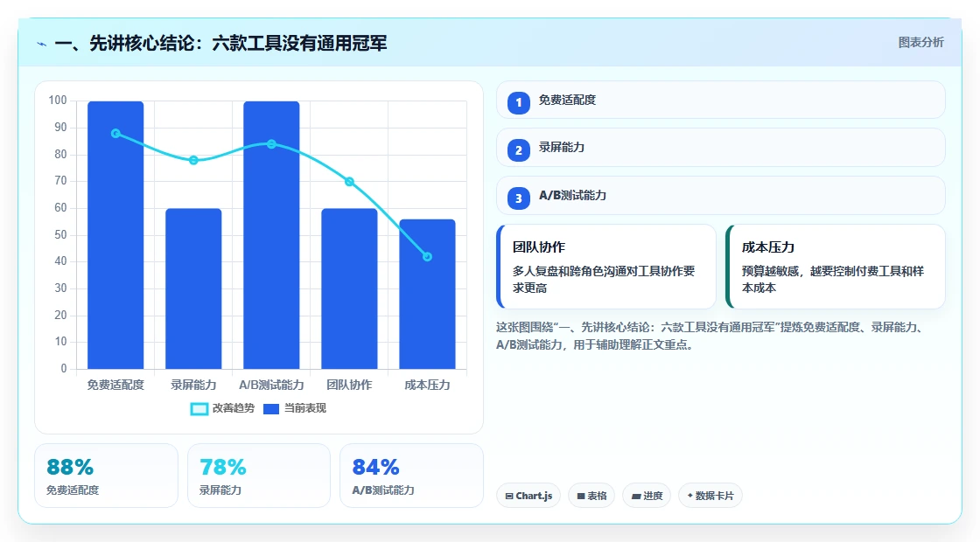This screenshot has width=980, height=542.
Task: Toggle the 当前表现 legend swatch
Action: tap(271, 409)
